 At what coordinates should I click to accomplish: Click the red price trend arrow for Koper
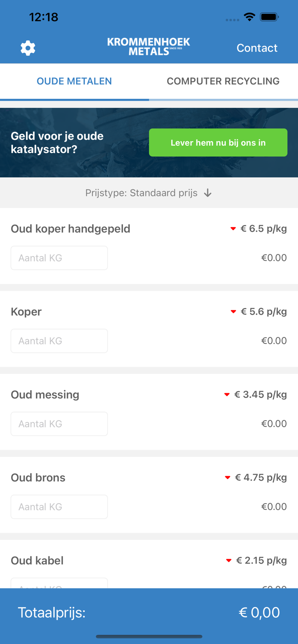tap(233, 312)
